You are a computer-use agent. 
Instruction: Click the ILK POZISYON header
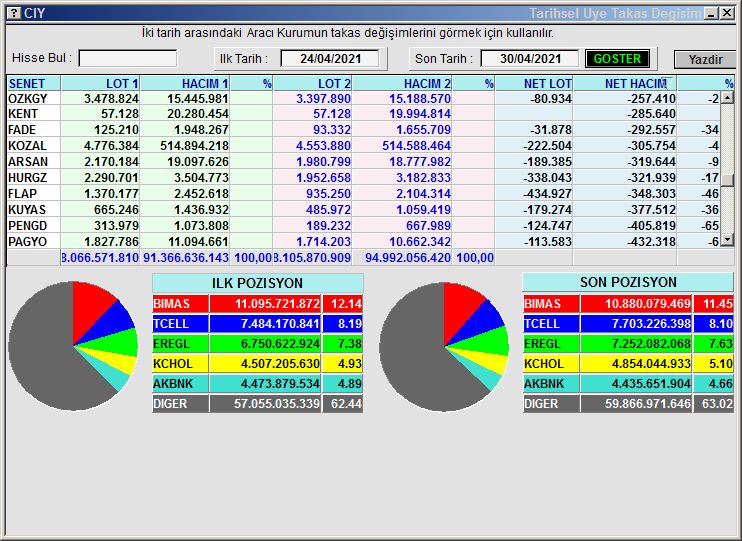[x=257, y=283]
